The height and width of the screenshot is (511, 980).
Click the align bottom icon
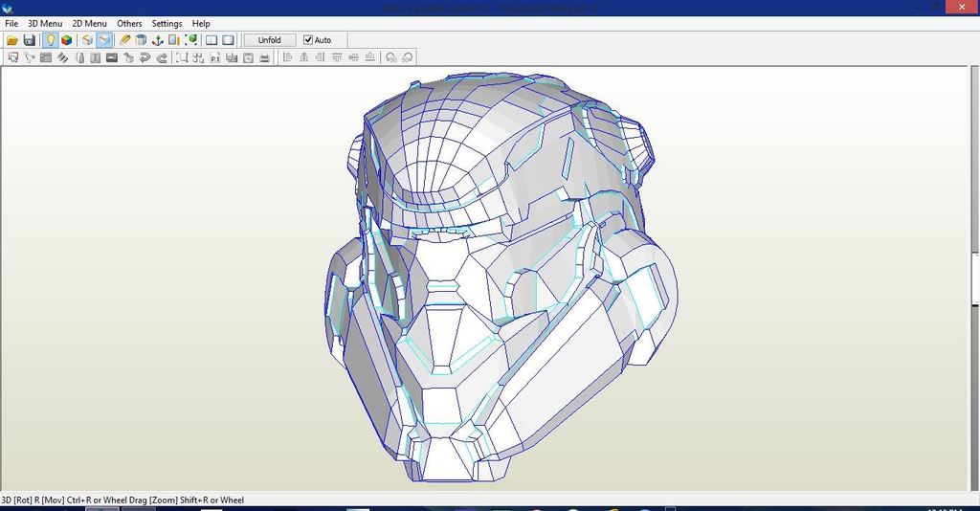pyautogui.click(x=370, y=57)
